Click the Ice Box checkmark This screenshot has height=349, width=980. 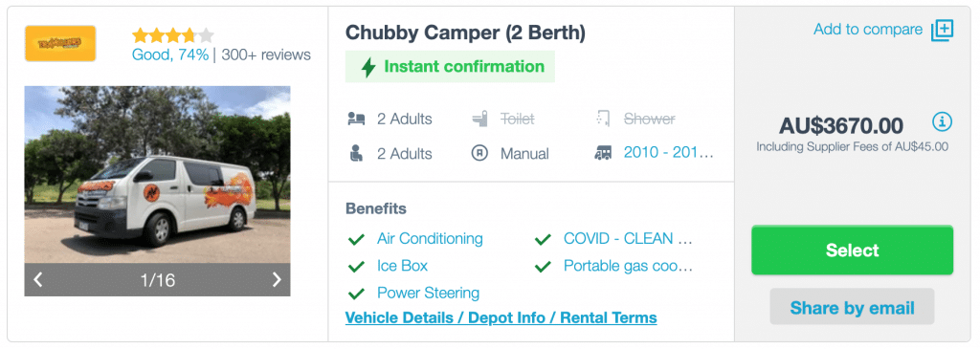coord(356,267)
